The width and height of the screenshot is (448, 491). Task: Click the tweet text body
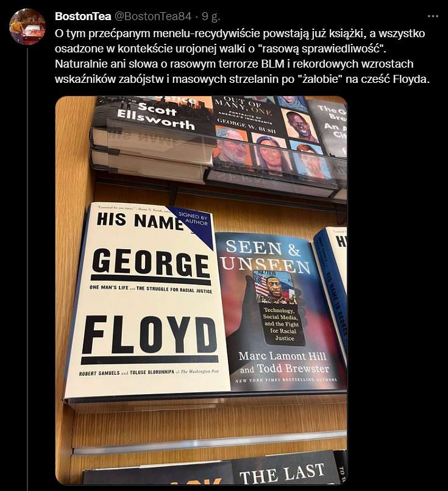pyautogui.click(x=242, y=56)
